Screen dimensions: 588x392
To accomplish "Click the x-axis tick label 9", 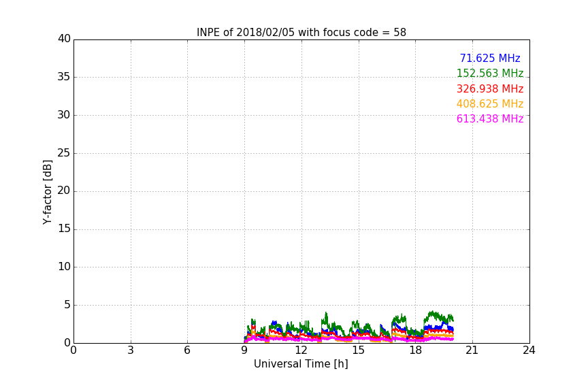I will (x=244, y=350).
